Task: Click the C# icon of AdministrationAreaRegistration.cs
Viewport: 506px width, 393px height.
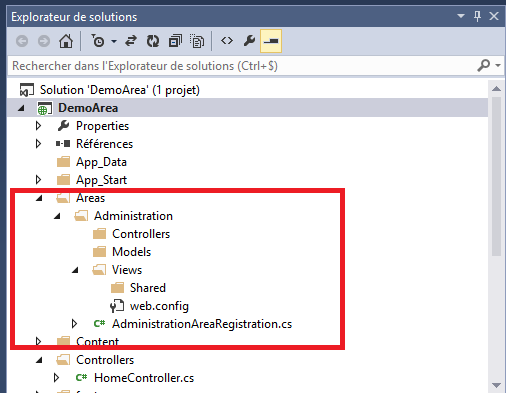Action: 99,323
